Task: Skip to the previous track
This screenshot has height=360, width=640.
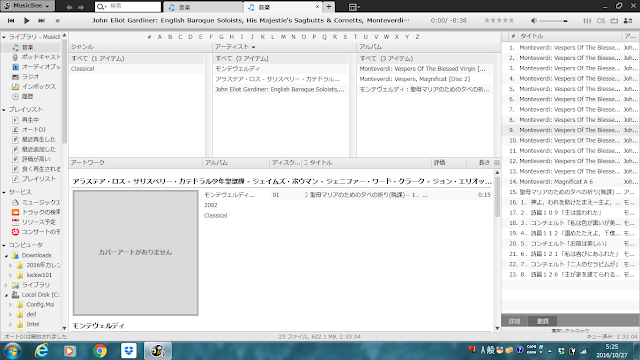Action: coord(11,20)
